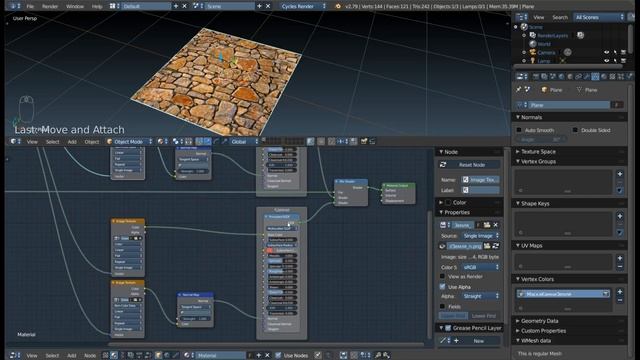Open the File menu
Viewport: 640px width, 360px height.
point(30,6)
